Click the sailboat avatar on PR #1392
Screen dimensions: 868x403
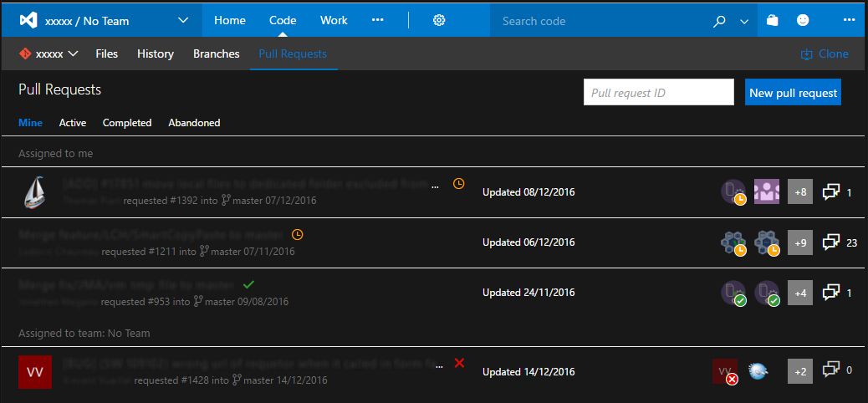[x=35, y=192]
